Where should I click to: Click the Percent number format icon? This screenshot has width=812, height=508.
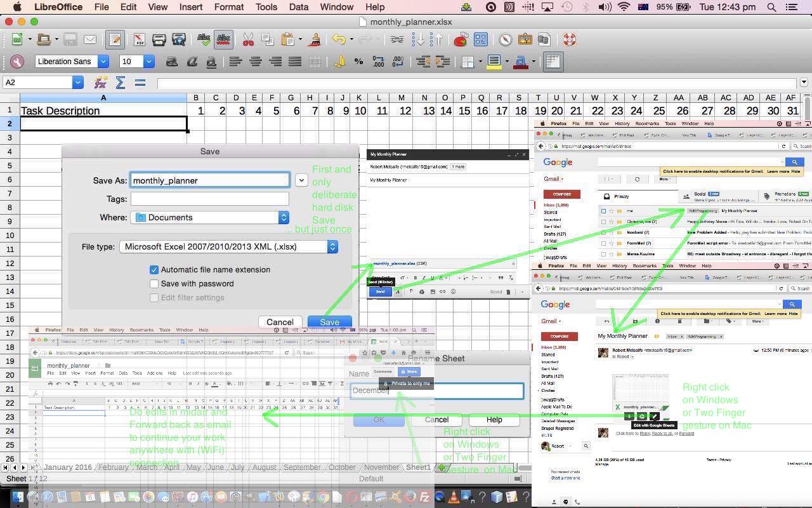click(x=358, y=62)
